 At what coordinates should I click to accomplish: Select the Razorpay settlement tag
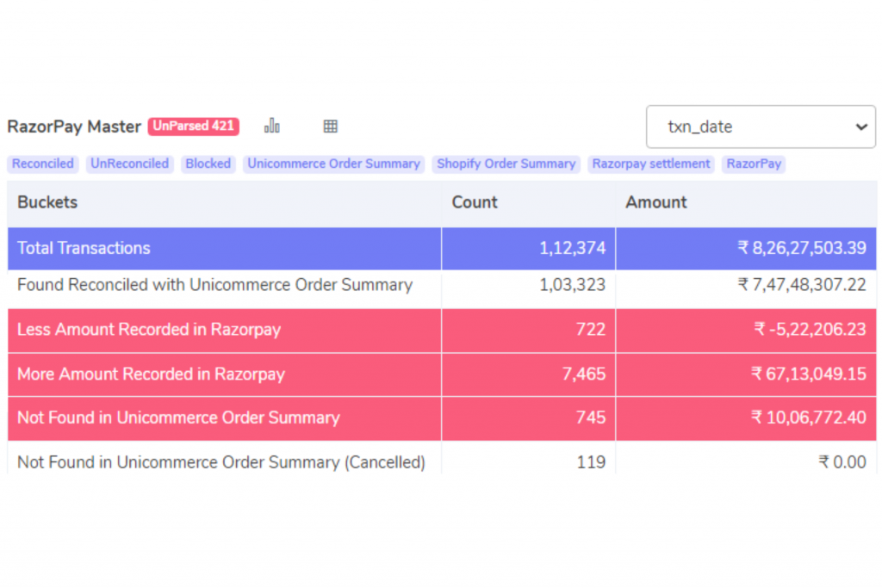click(651, 164)
